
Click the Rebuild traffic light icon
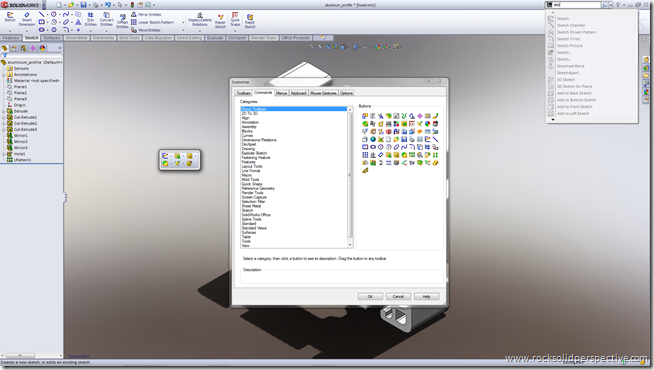coord(132,5)
